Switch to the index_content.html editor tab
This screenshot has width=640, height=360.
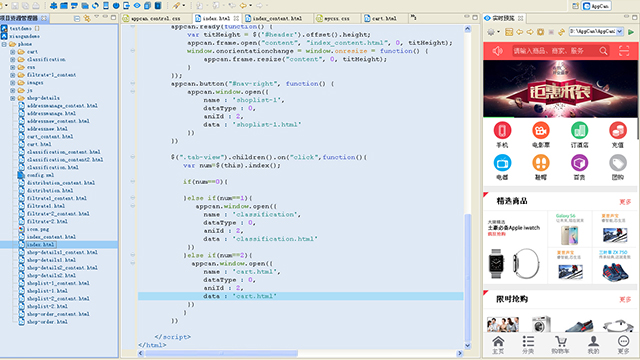click(277, 18)
